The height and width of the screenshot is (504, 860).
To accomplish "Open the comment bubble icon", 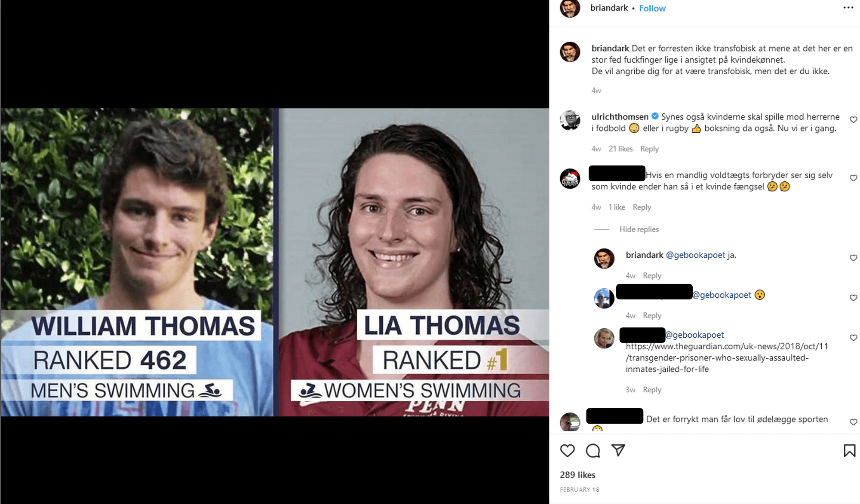I will pos(593,450).
